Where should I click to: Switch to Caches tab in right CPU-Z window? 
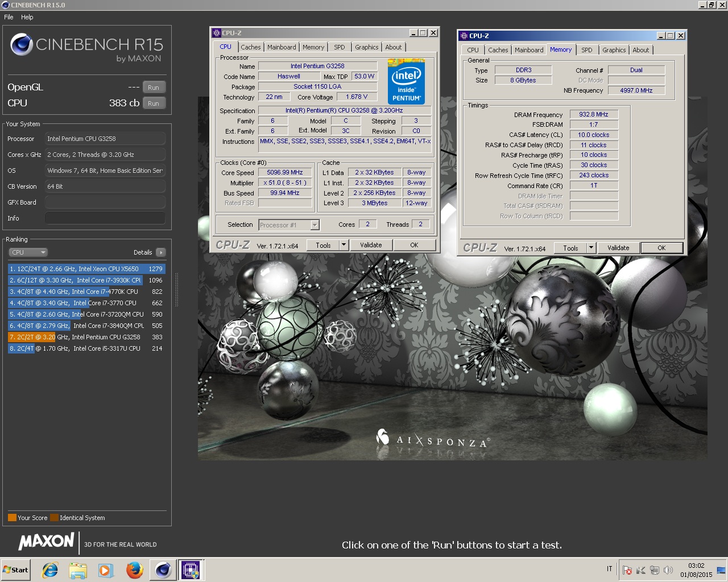pyautogui.click(x=498, y=50)
